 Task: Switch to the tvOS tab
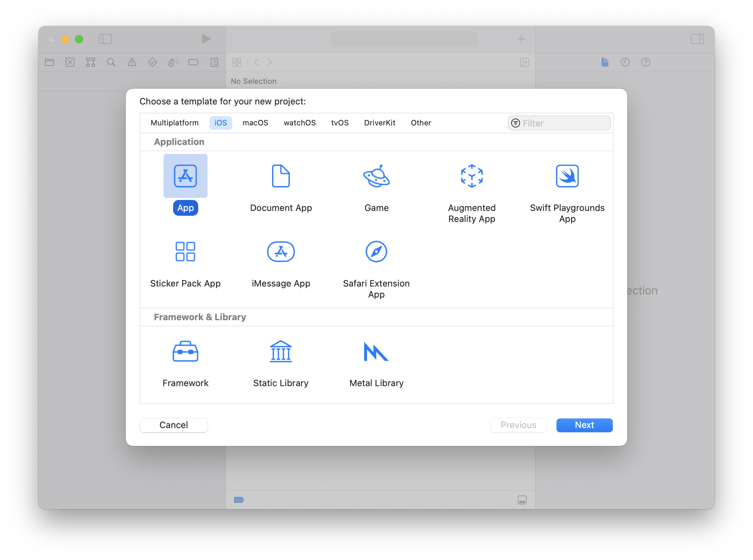(340, 123)
